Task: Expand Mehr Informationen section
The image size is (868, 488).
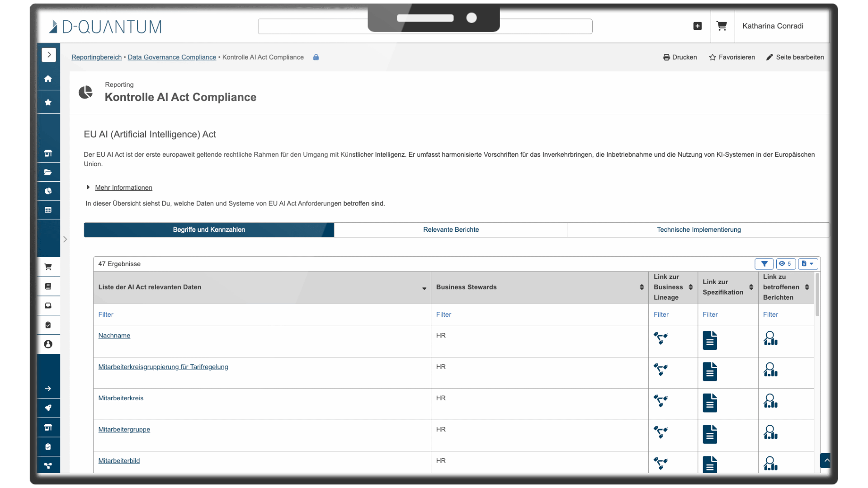Action: [123, 188]
